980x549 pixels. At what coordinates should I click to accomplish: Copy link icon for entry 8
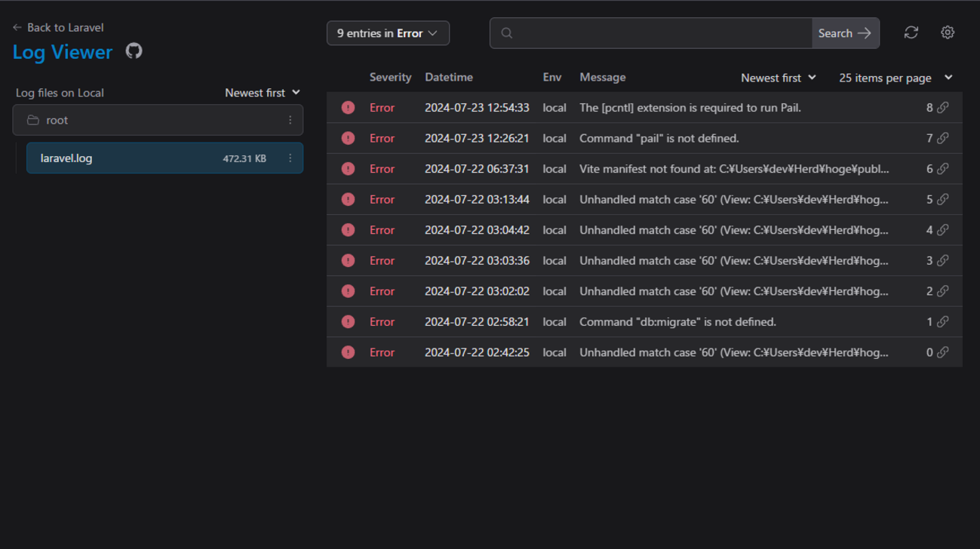[943, 108]
